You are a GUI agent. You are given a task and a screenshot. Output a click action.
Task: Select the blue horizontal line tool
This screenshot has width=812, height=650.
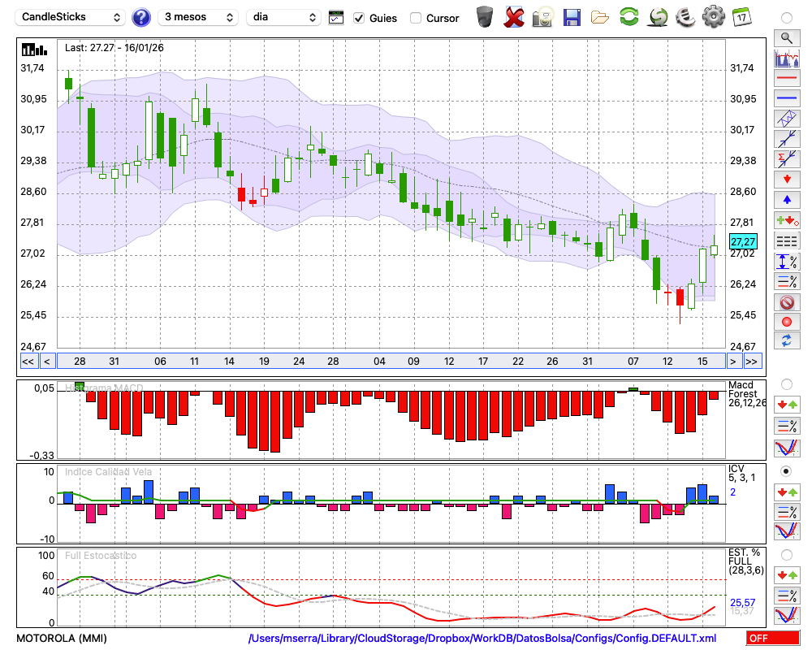tap(786, 98)
